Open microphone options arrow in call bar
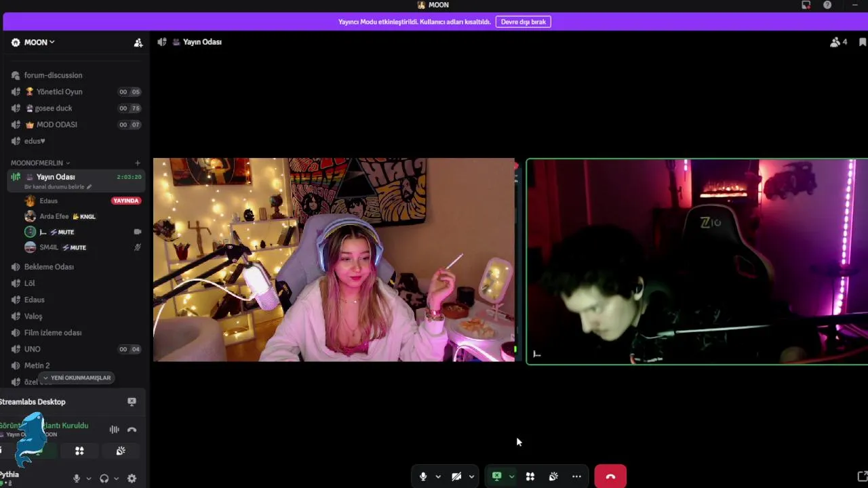The image size is (868, 488). (438, 476)
